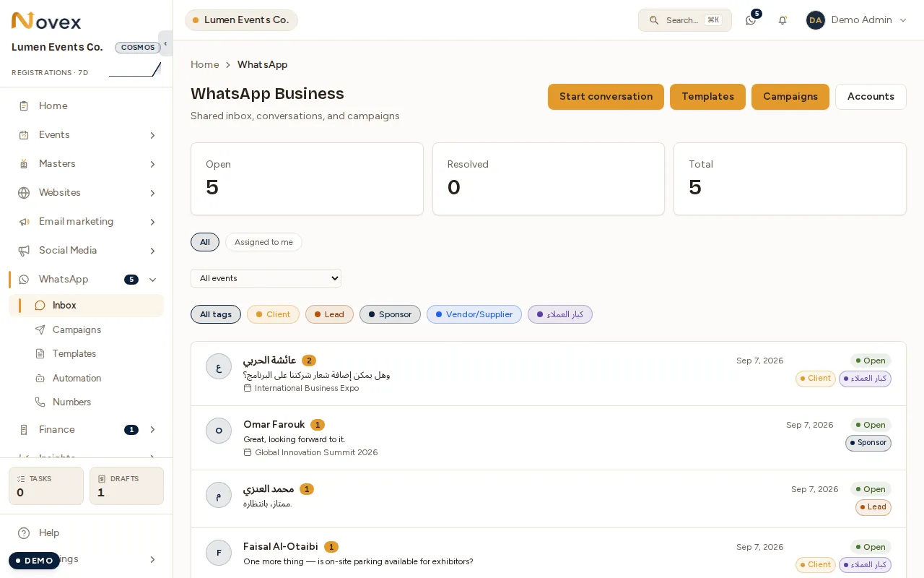Open the Help menu item
The height and width of the screenshot is (578, 924).
point(87,533)
